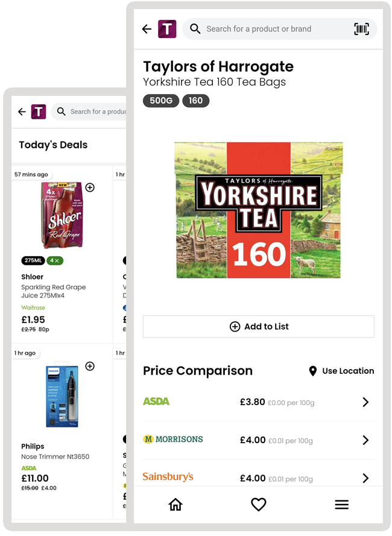392x536 pixels.
Task: Expand the Morrisons price row chevron
Action: tap(365, 440)
